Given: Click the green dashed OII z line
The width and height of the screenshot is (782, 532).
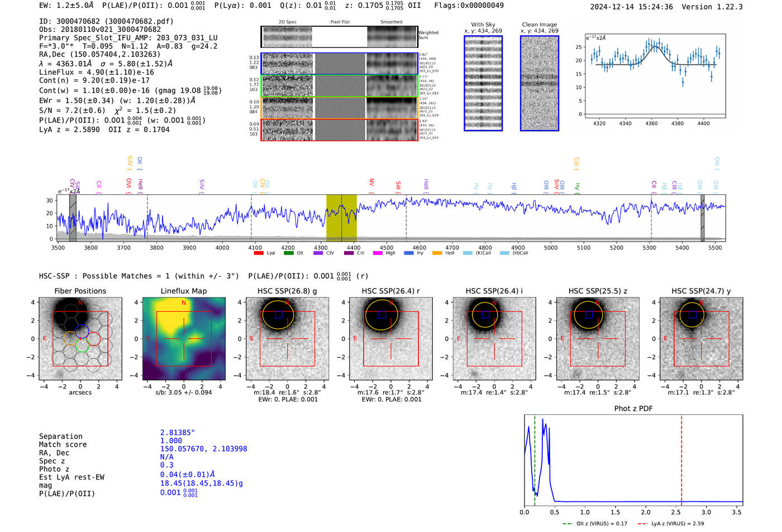Looking at the screenshot, I should click(535, 460).
